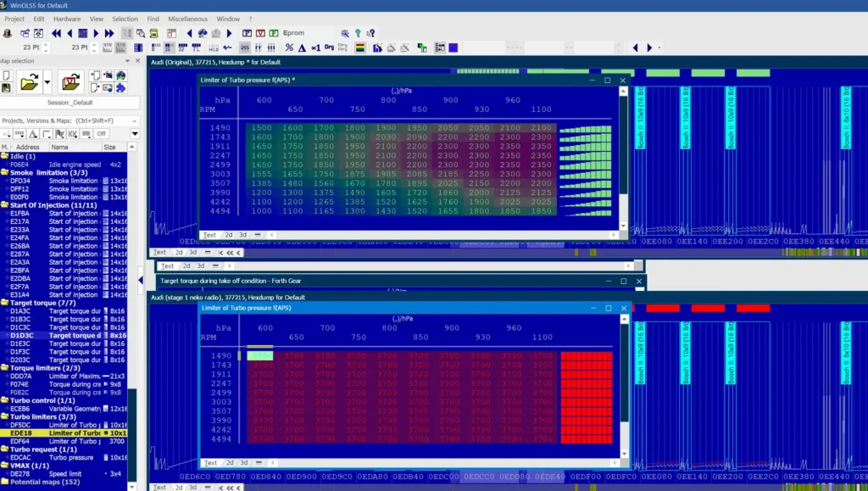868x491 pixels.
Task: Click the delta difference toolbar icon
Action: point(303,47)
